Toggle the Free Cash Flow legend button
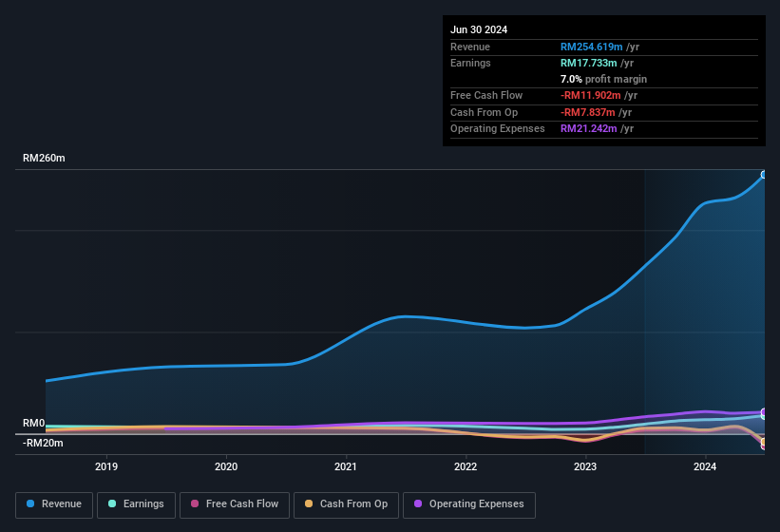This screenshot has width=780, height=532. pyautogui.click(x=235, y=504)
